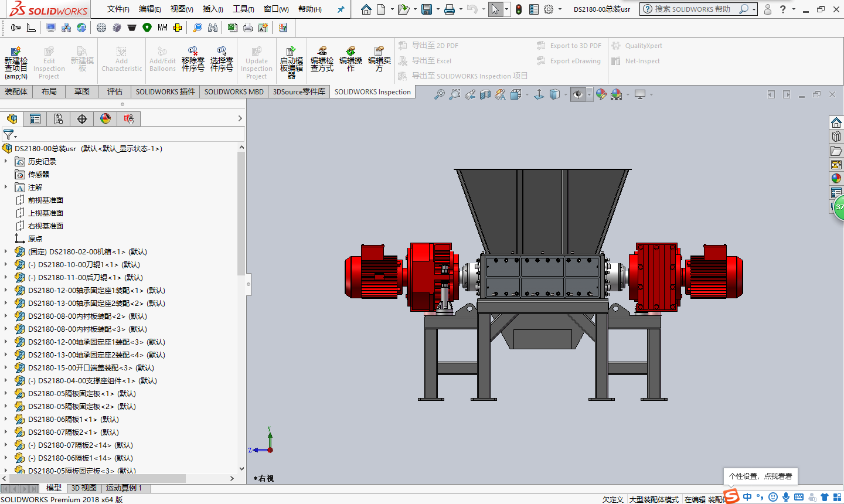
Task: Click the rebuild traffic light icon
Action: [519, 9]
